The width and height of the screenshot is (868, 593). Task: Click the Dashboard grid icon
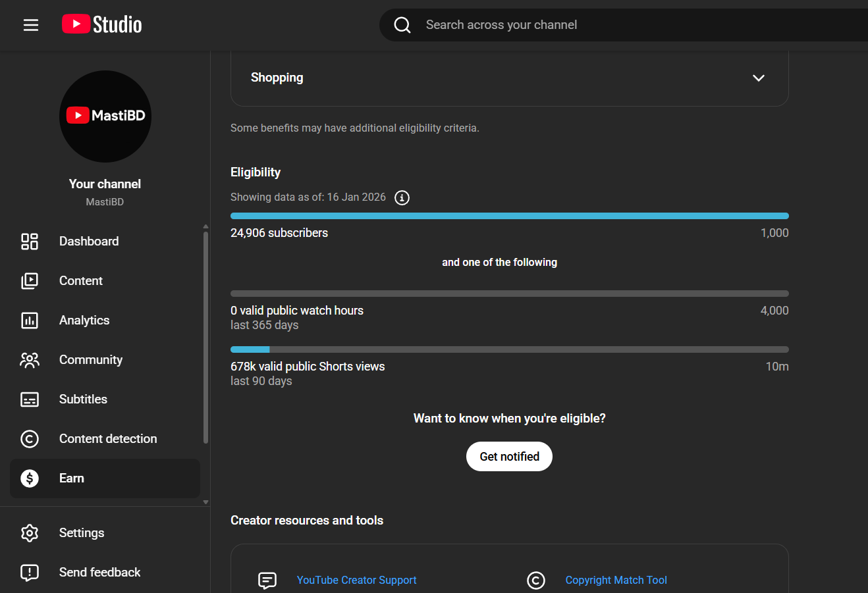pos(30,242)
